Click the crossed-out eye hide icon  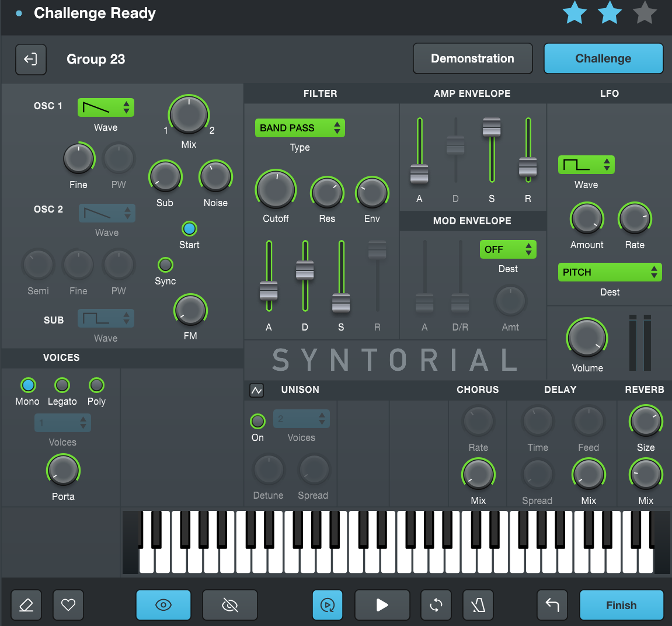(230, 605)
